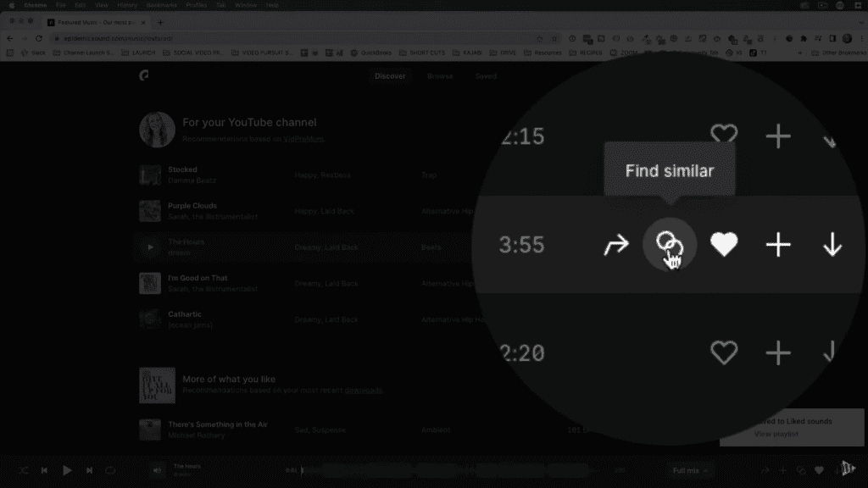Click View playlist in the notification
Viewport: 868px width, 488px height.
tap(776, 434)
